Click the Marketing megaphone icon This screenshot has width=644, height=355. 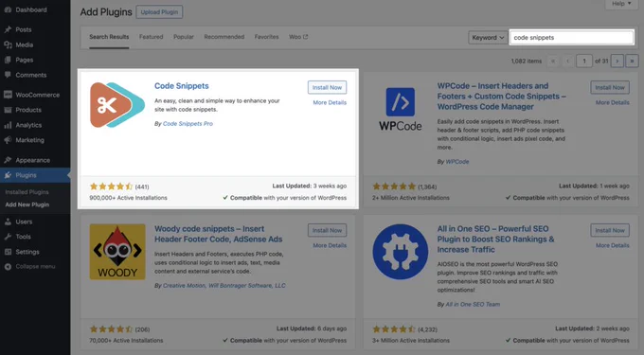coord(8,140)
